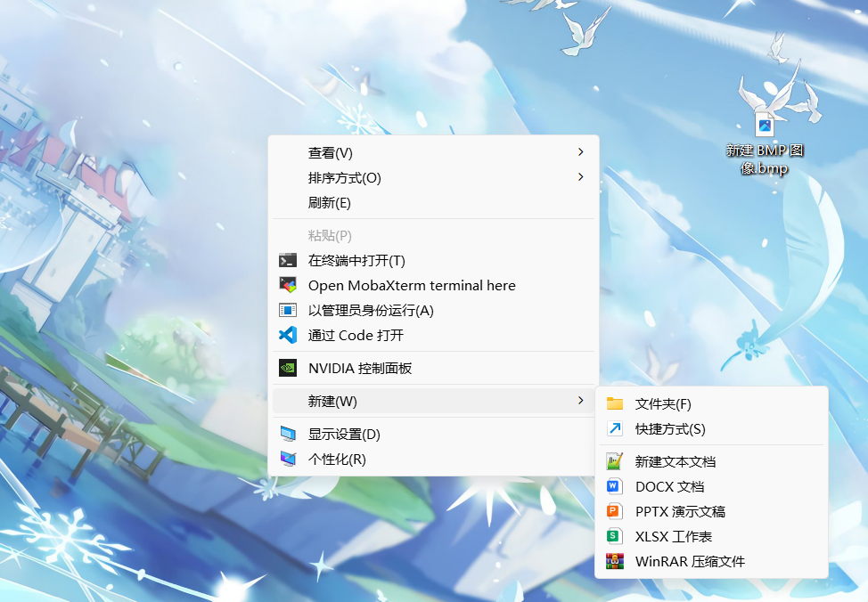Screen dimensions: 868x602
Task: Open the 查看(V) menu entry
Action: click(x=433, y=152)
